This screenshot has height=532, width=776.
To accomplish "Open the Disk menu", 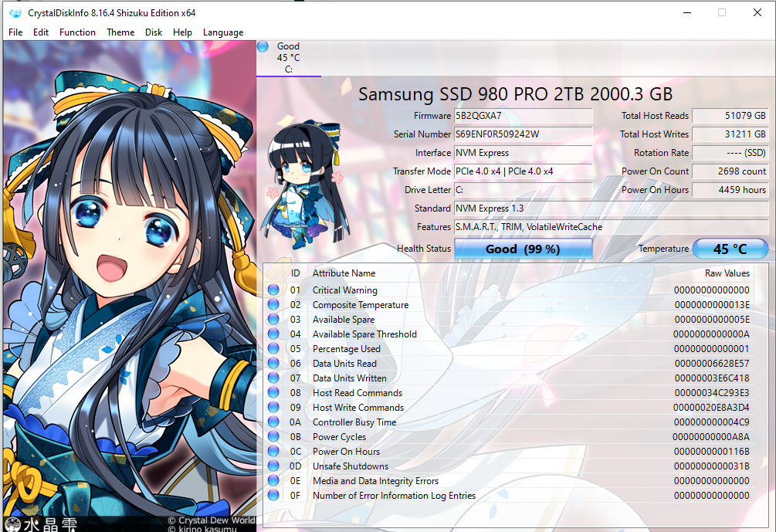I will click(x=154, y=32).
